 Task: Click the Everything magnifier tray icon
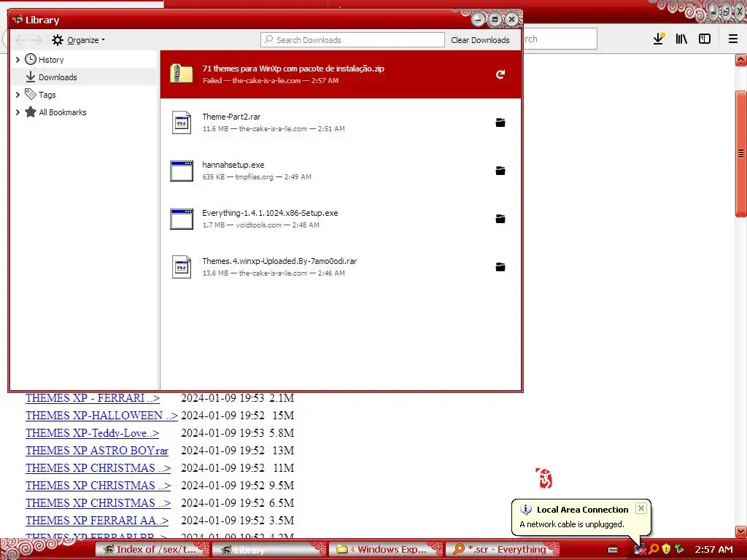(654, 549)
